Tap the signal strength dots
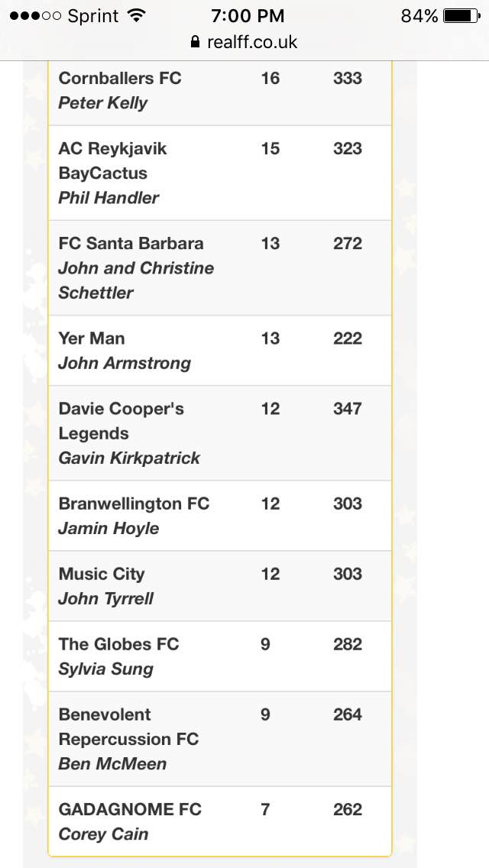The height and width of the screenshot is (868, 489). pyautogui.click(x=35, y=15)
